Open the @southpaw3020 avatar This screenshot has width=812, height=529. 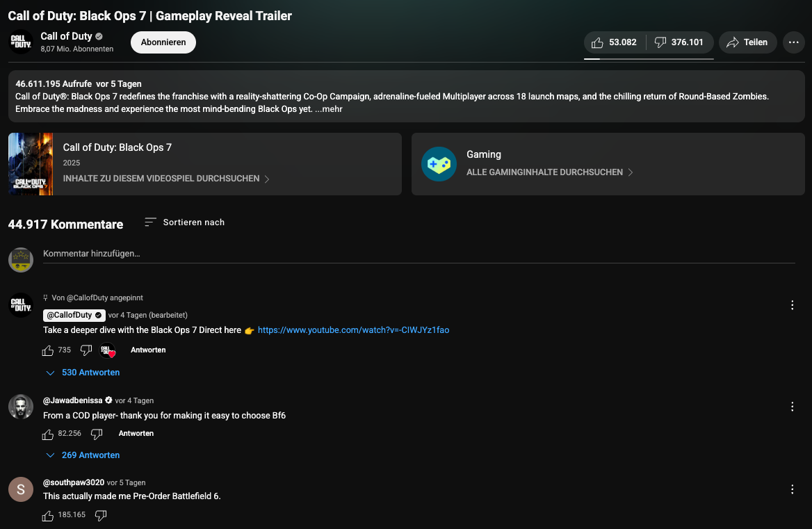pos(21,489)
